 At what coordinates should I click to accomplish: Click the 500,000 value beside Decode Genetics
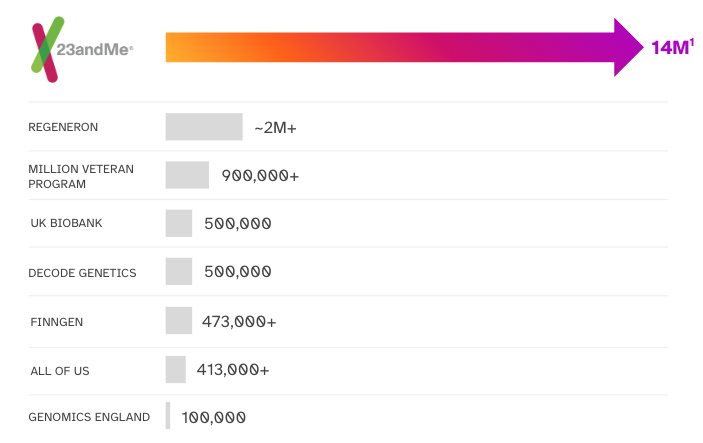237,272
